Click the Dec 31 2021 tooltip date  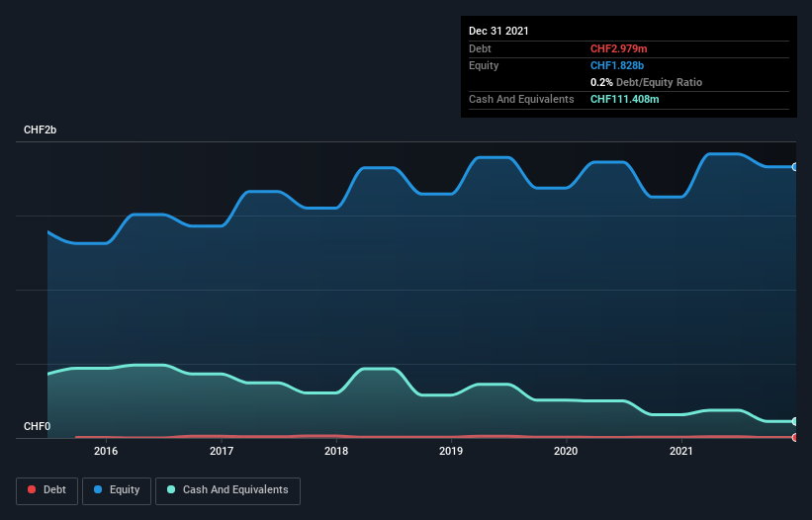(x=498, y=31)
